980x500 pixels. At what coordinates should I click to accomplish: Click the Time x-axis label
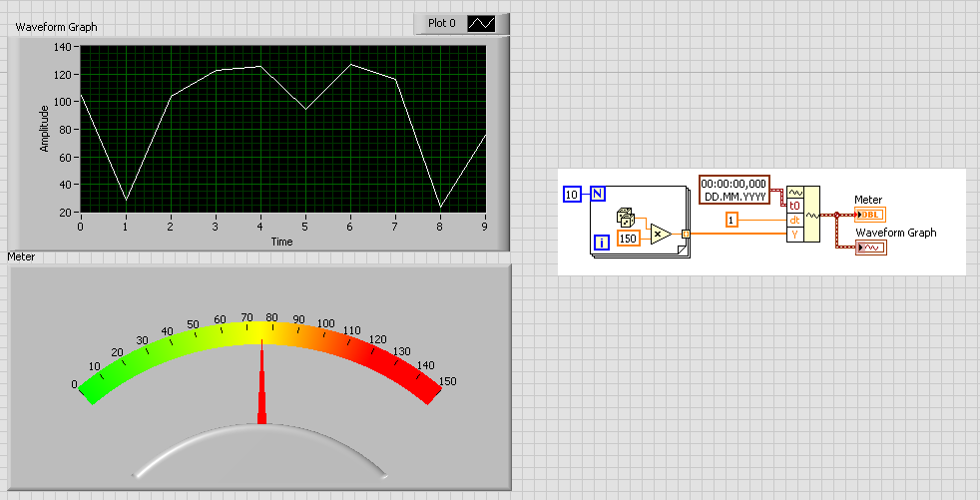click(281, 242)
